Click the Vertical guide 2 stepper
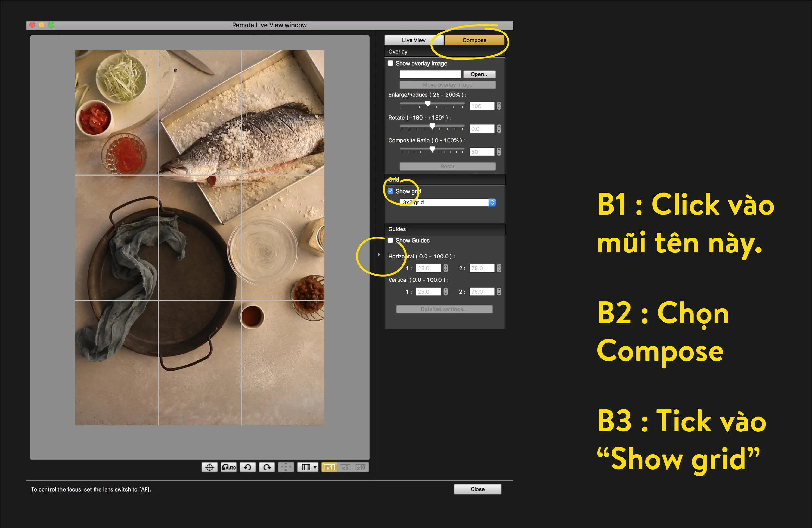Screen dimensions: 812x528 (499, 291)
